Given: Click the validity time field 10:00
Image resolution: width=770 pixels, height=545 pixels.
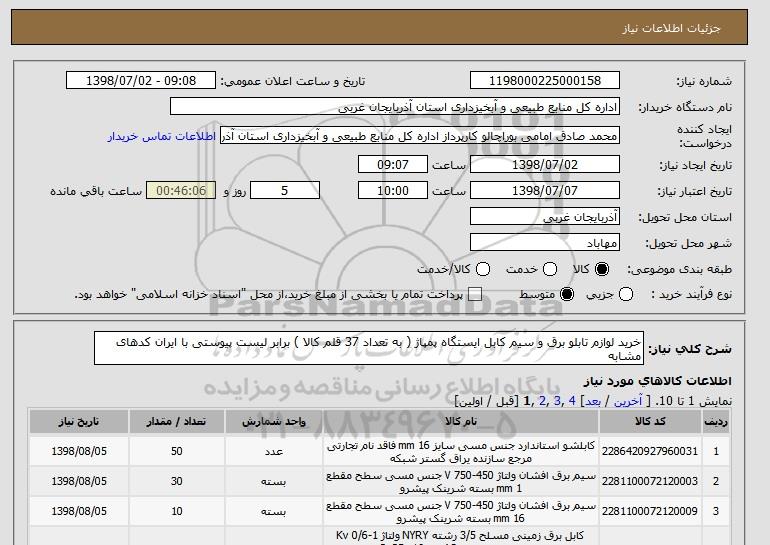Looking at the screenshot, I should point(393,191).
